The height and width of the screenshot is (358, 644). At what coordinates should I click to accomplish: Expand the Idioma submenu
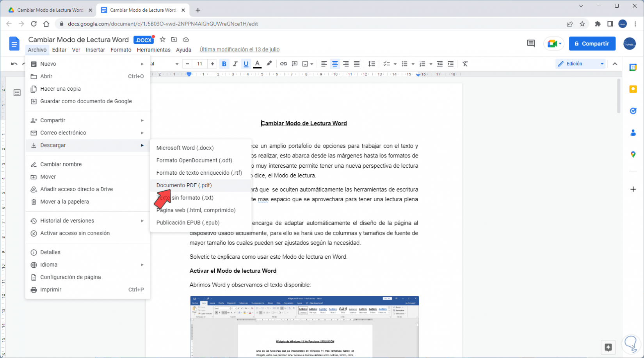88,265
